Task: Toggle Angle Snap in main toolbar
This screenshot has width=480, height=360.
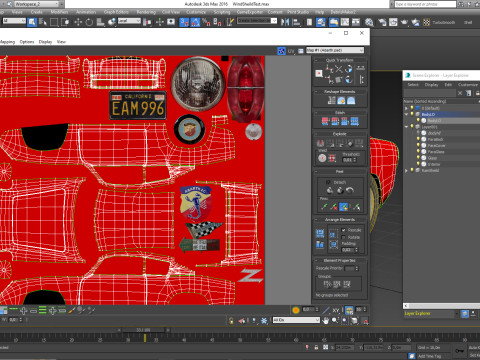Action: pos(195,22)
